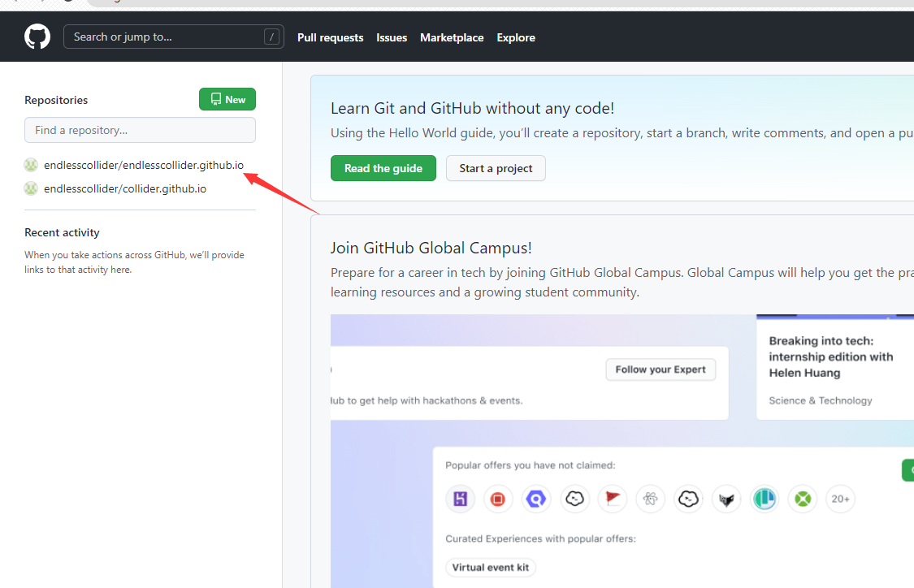The height and width of the screenshot is (588, 914).
Task: Click the Science & Technology label
Action: pos(820,400)
